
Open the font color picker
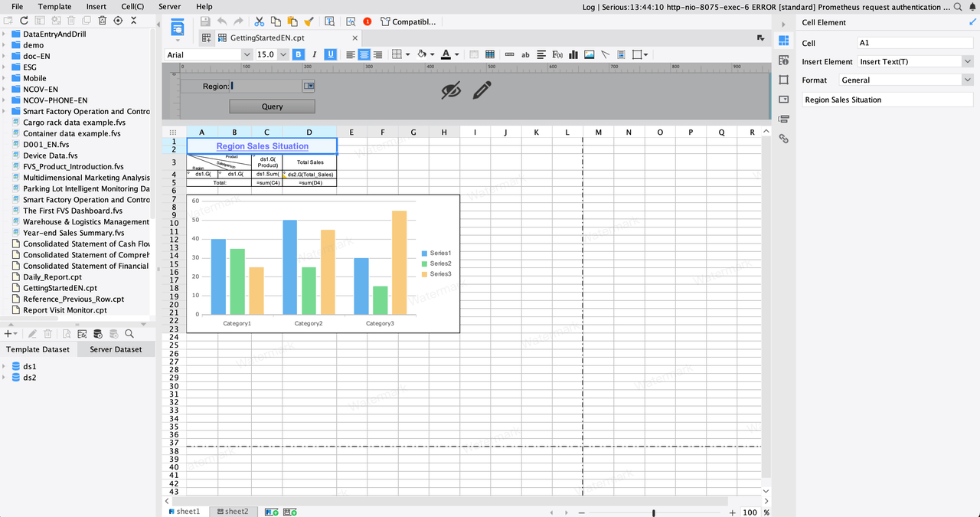457,54
